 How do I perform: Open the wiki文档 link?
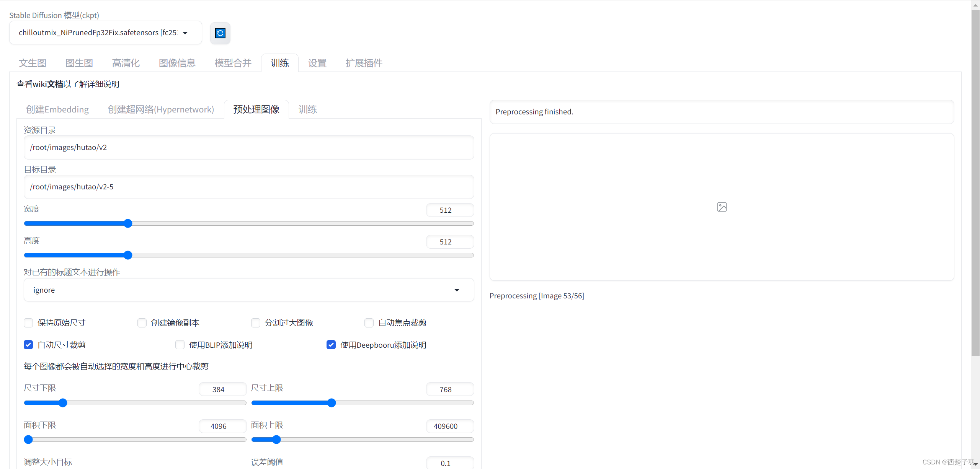click(x=48, y=84)
